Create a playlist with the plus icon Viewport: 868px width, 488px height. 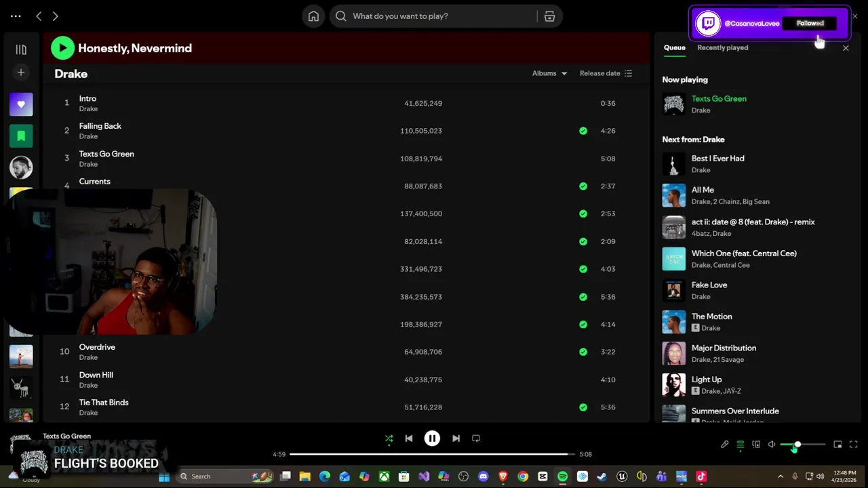(x=21, y=73)
